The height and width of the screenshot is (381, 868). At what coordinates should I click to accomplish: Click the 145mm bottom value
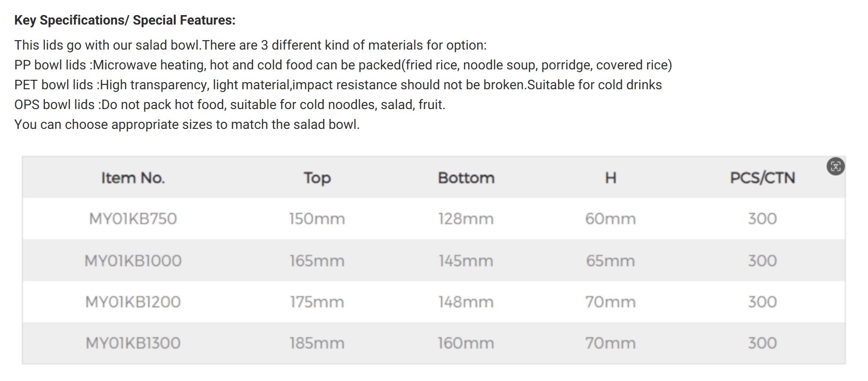pos(466,261)
